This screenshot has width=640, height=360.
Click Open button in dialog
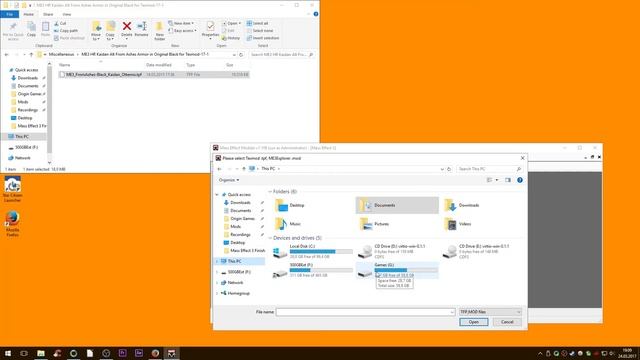click(x=473, y=322)
